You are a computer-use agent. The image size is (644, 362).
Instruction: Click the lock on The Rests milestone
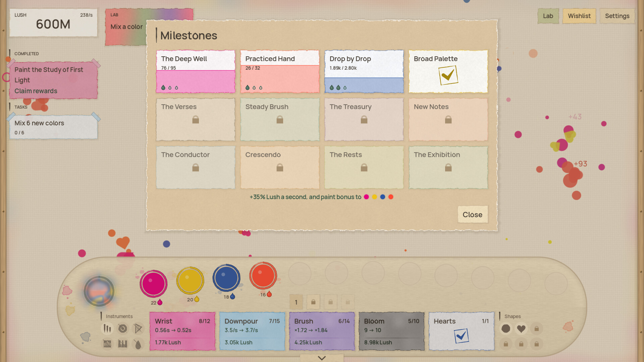[364, 167]
